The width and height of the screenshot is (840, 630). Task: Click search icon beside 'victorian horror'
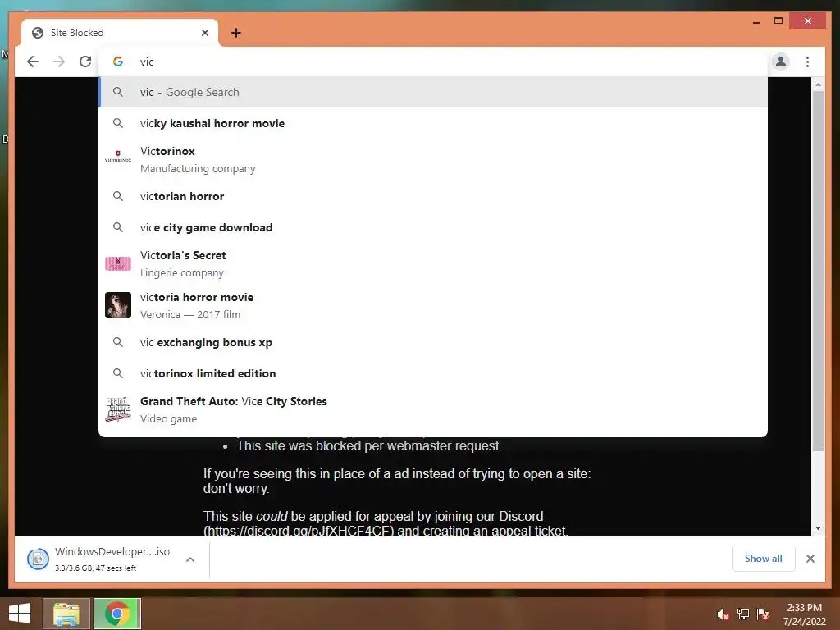[118, 196]
